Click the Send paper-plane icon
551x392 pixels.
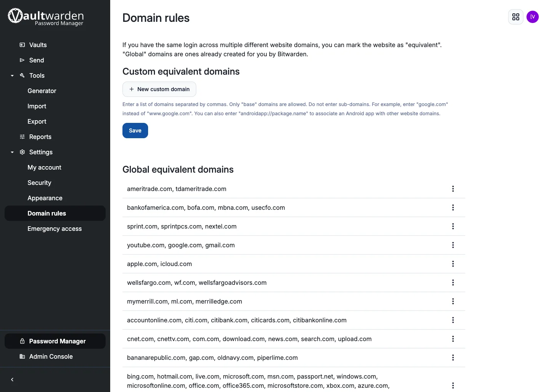pyautogui.click(x=22, y=60)
